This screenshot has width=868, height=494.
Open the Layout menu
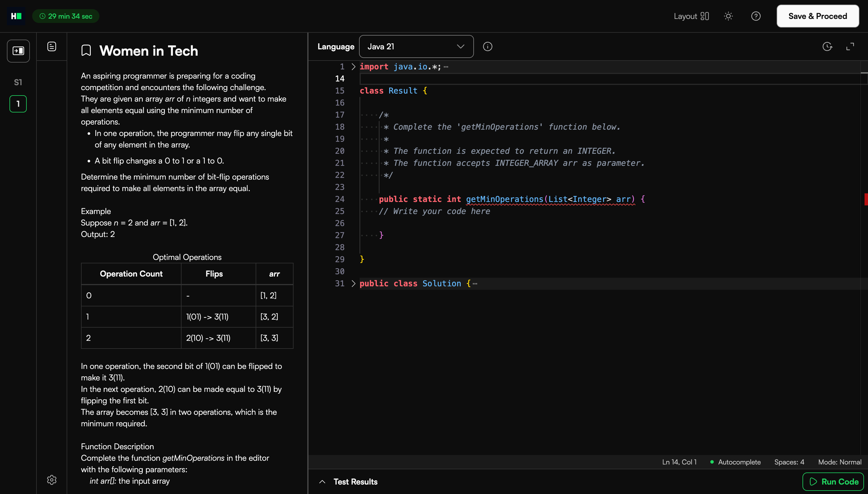pyautogui.click(x=691, y=16)
